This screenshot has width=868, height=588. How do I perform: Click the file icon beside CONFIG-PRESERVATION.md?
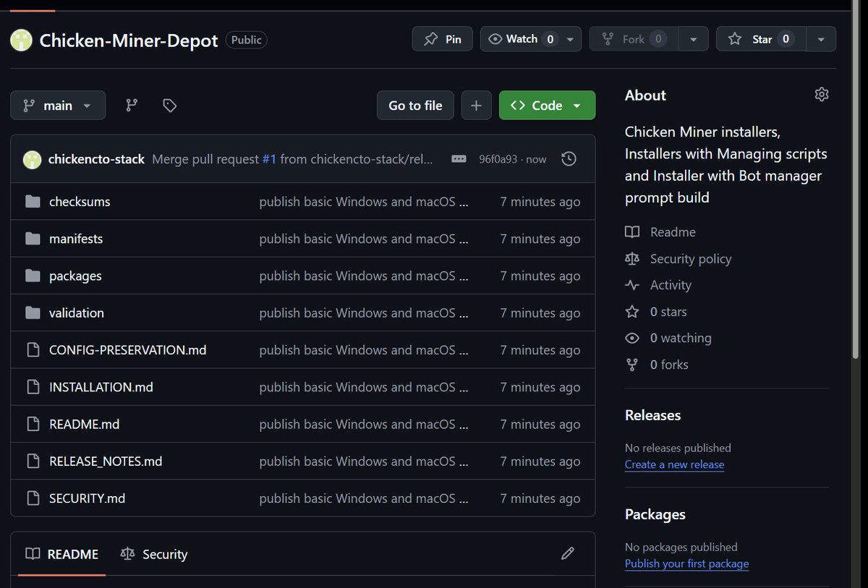tap(33, 350)
